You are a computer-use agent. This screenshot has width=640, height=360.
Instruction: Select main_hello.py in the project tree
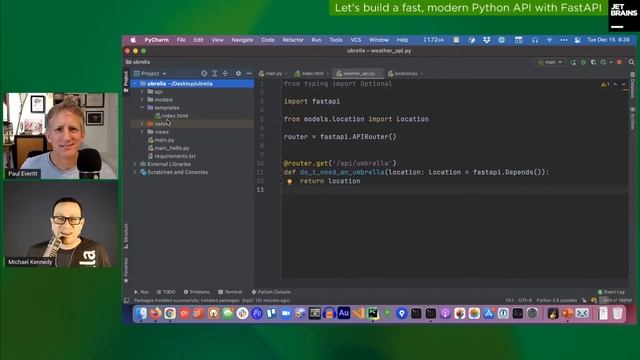click(x=169, y=148)
